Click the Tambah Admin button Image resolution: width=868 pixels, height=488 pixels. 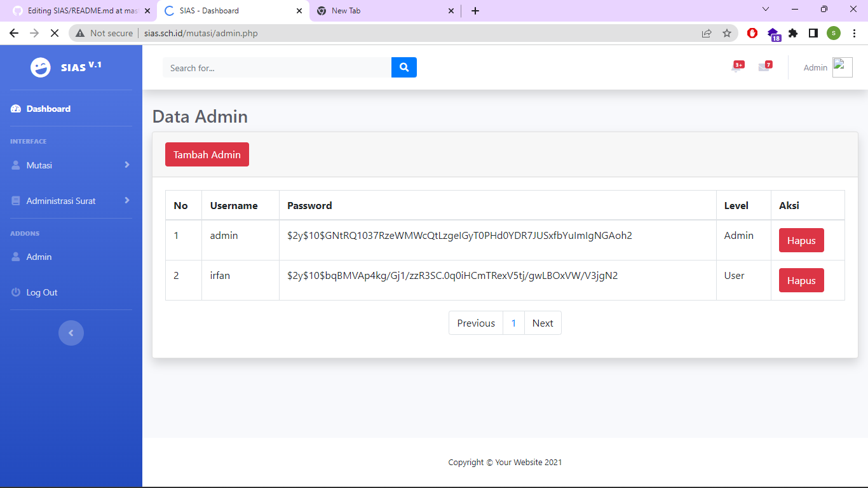pyautogui.click(x=207, y=154)
